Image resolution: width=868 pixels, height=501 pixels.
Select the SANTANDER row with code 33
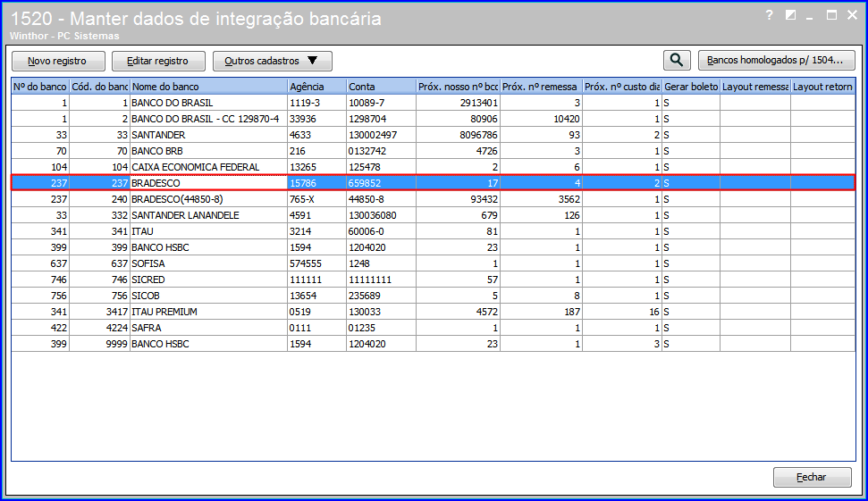click(x=434, y=135)
